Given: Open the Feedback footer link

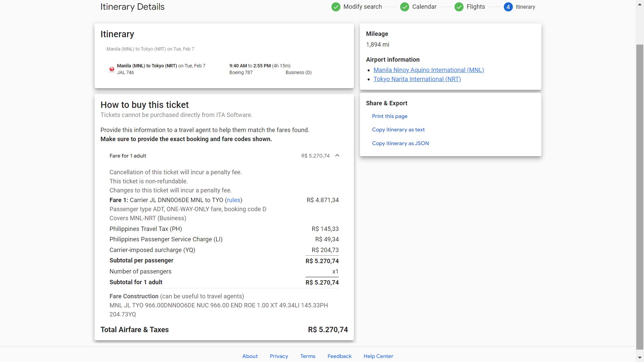Looking at the screenshot, I should (339, 356).
